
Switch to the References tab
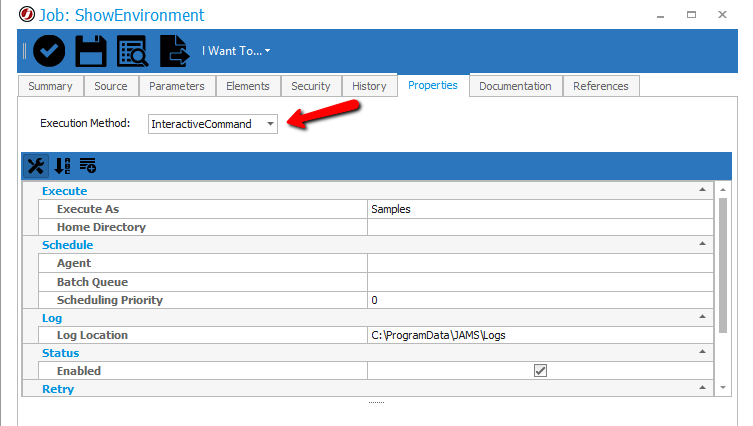point(601,86)
